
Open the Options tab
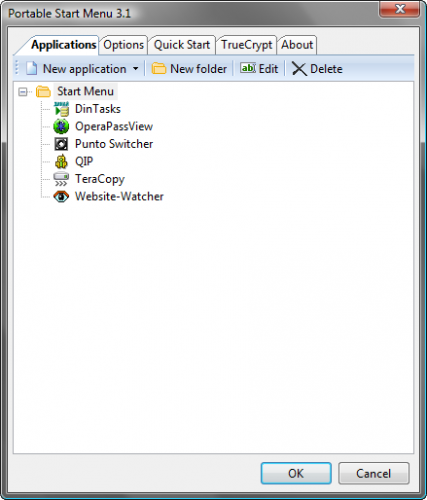point(123,45)
